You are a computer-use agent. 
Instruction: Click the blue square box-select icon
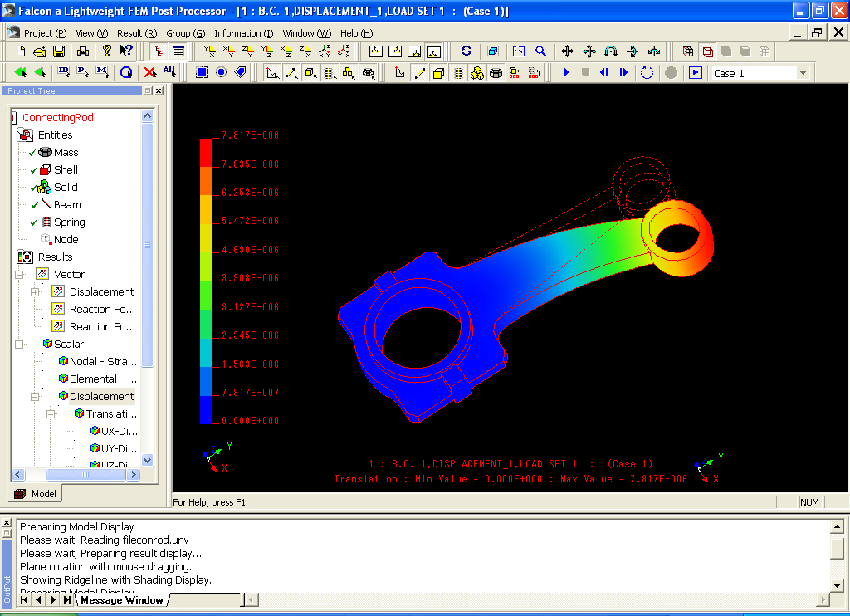(202, 72)
